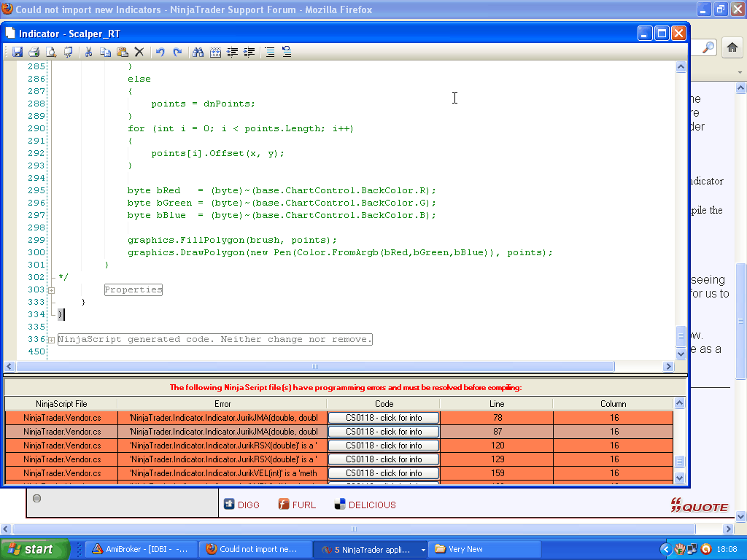Click the orange G tray icon
This screenshot has width=747, height=560.
tap(706, 549)
